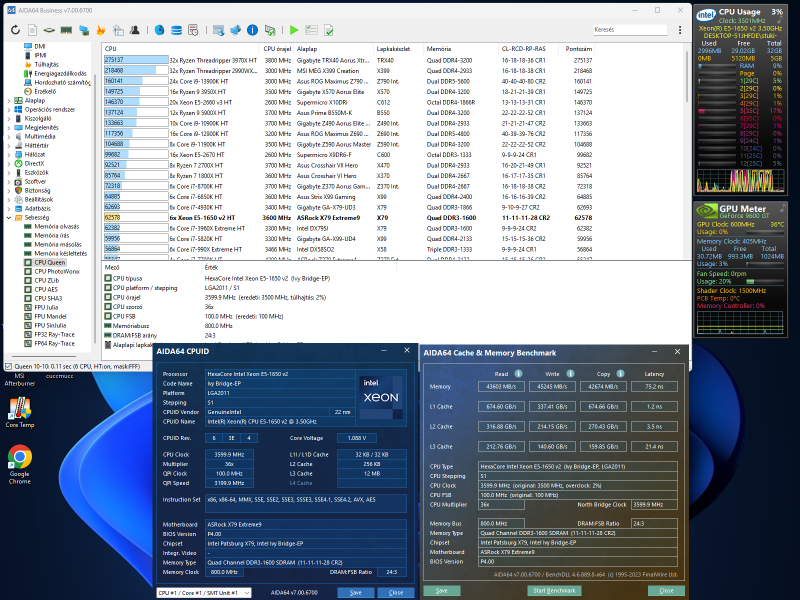Click Close button in AIDA64 CPUID window

coord(395,592)
